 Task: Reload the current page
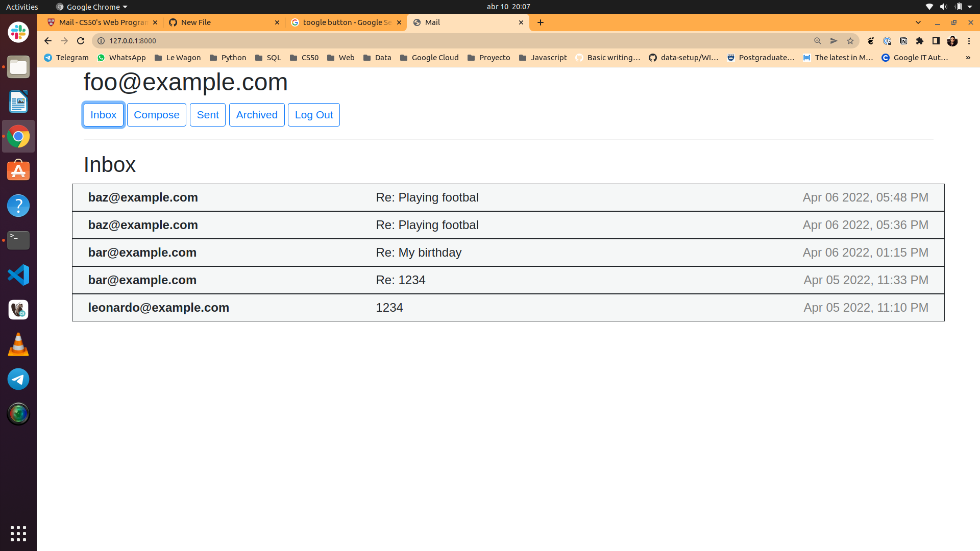point(81,41)
